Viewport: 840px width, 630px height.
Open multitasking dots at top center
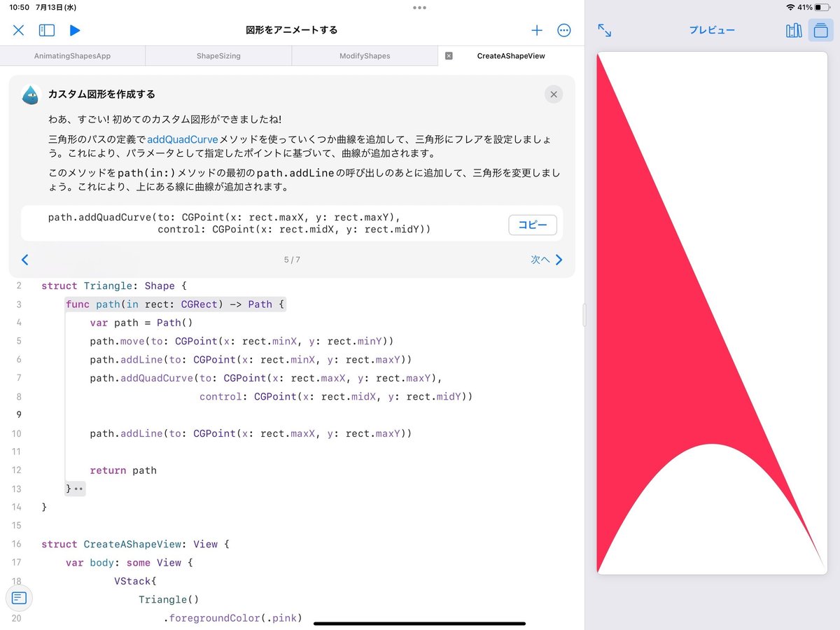coord(419,8)
